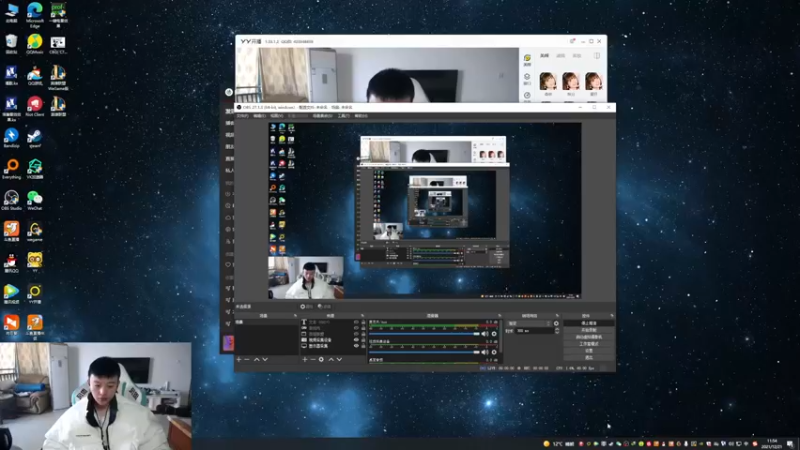Pop out the Audio Mixer dock

coord(499,316)
